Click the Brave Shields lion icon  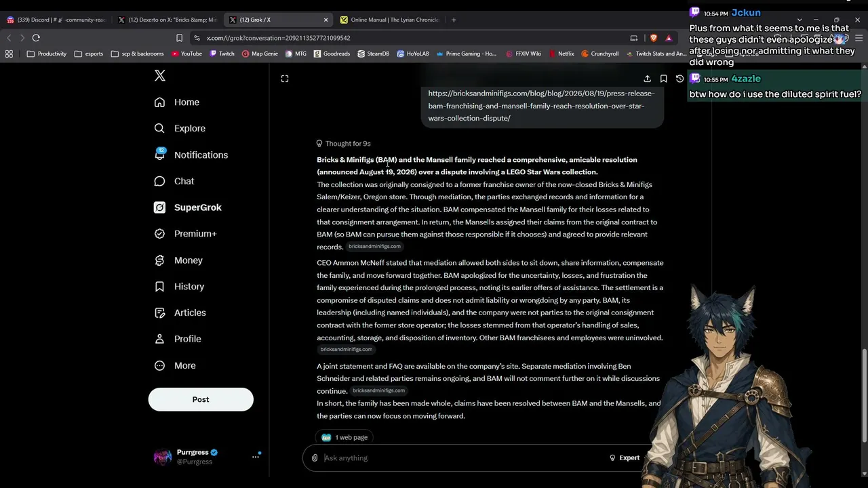[x=654, y=38]
